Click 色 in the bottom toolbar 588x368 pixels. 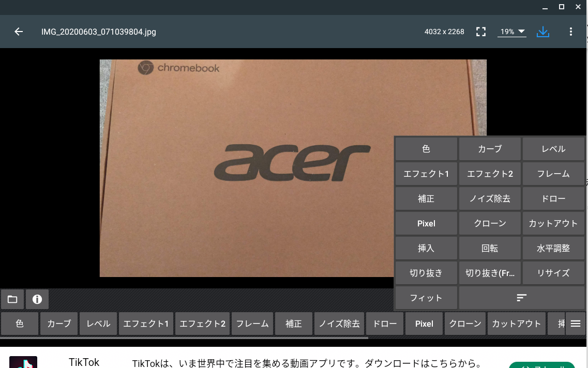coord(20,324)
